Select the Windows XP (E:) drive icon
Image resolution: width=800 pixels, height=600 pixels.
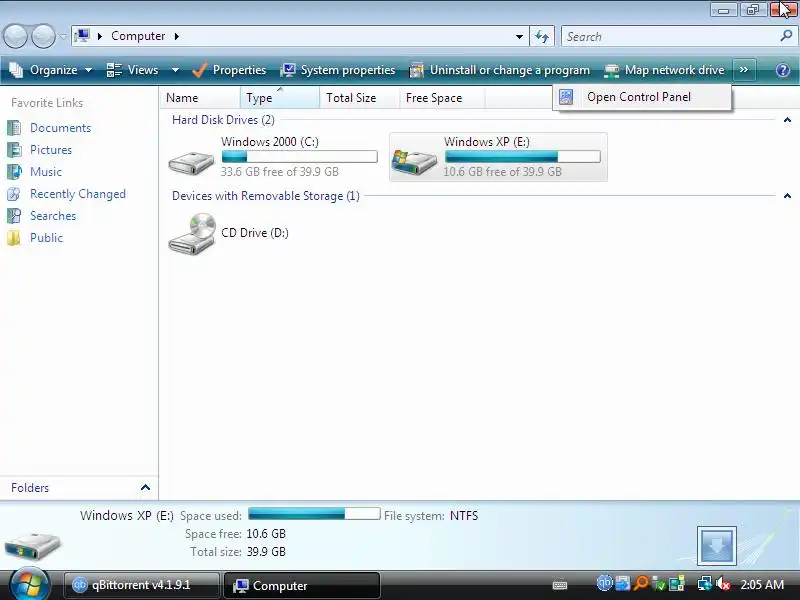pyautogui.click(x=414, y=162)
